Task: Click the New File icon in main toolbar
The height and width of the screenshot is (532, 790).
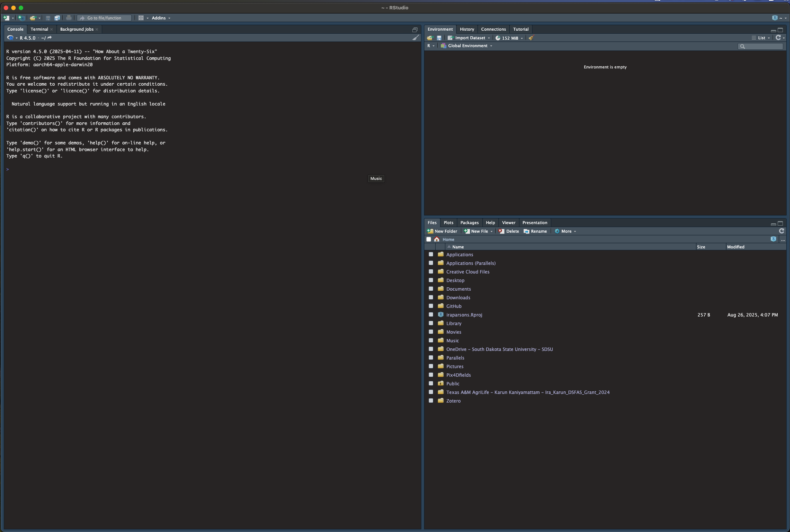Action: [x=6, y=18]
